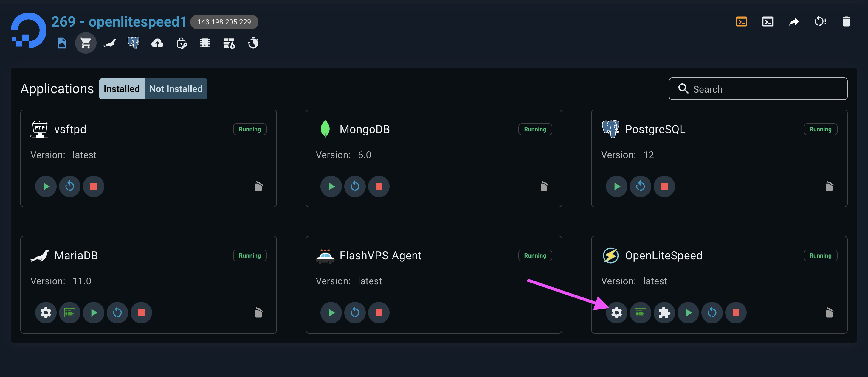Click the firewall icon in server toolbar
Screen dimensions: 868x377
(229, 43)
